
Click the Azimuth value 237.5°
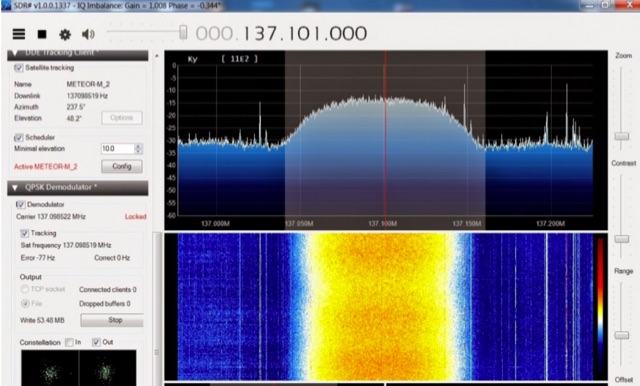(76, 107)
